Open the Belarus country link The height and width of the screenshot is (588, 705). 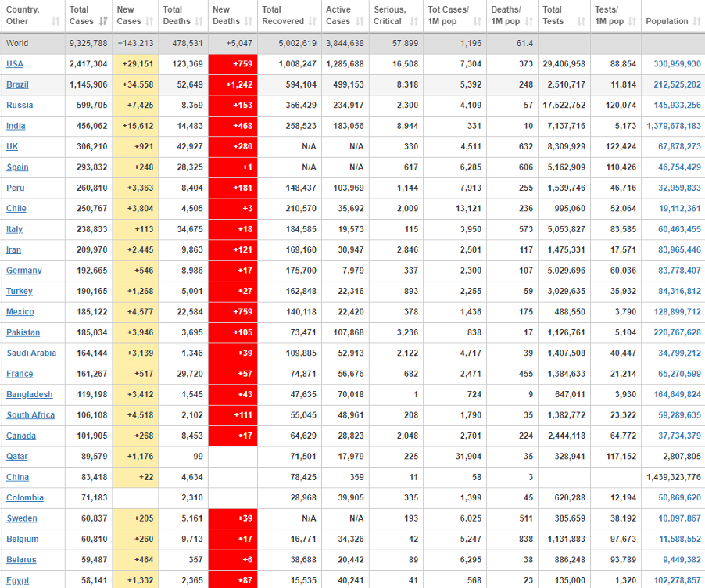(22, 560)
